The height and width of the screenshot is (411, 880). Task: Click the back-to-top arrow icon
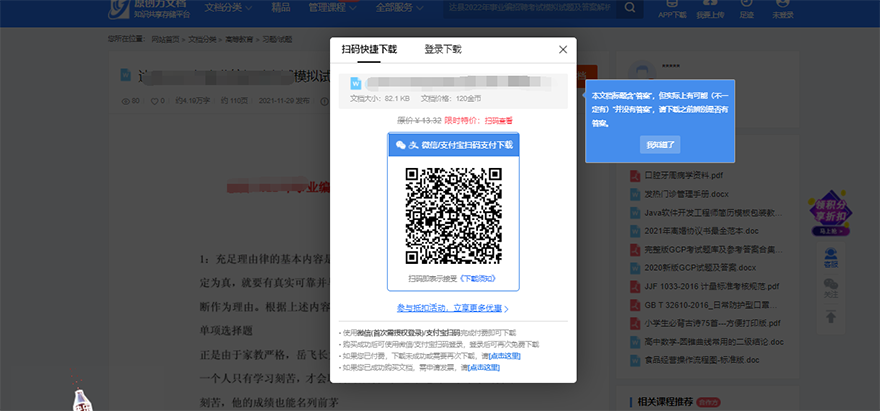click(x=831, y=317)
